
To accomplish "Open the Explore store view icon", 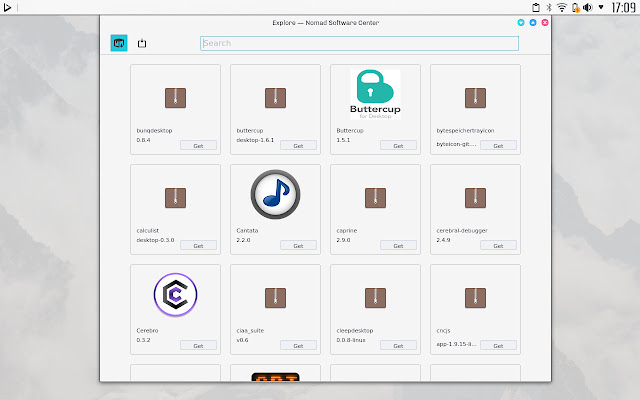I will tap(119, 43).
